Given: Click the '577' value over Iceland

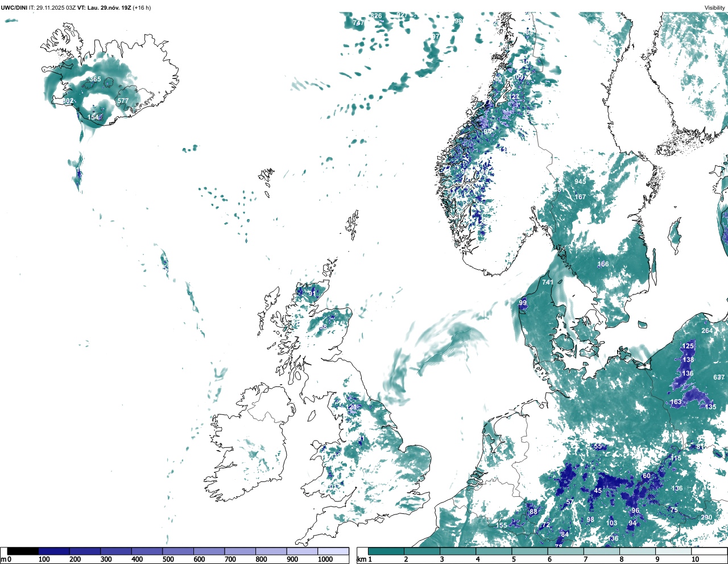Looking at the screenshot, I should point(123,101).
